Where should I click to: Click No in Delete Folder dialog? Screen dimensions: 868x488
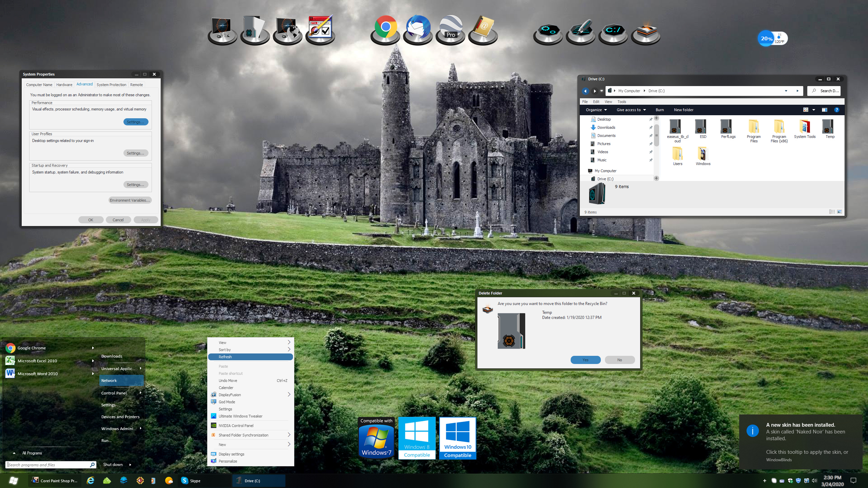[x=619, y=360]
